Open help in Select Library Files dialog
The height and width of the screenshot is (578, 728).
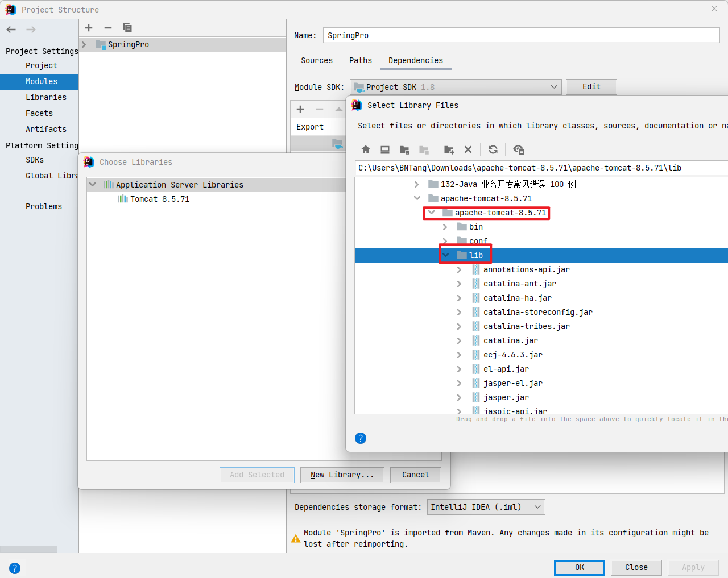[x=361, y=438]
